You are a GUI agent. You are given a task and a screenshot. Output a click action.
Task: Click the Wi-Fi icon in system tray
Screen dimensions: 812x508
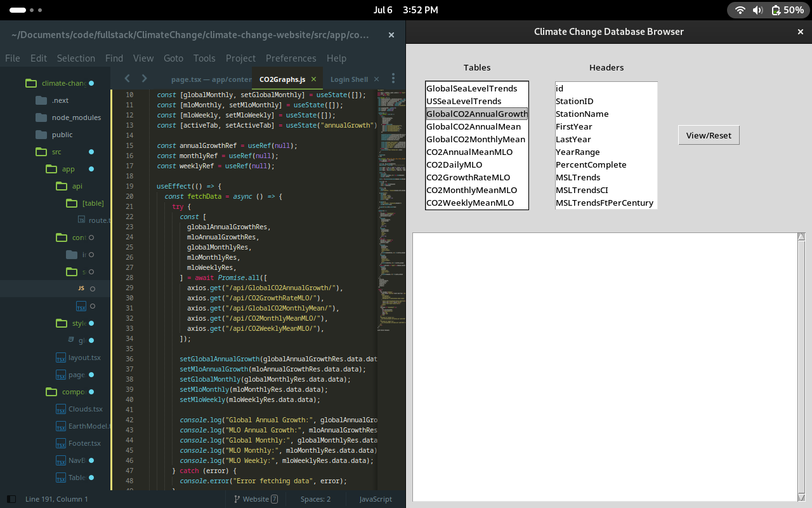point(740,10)
